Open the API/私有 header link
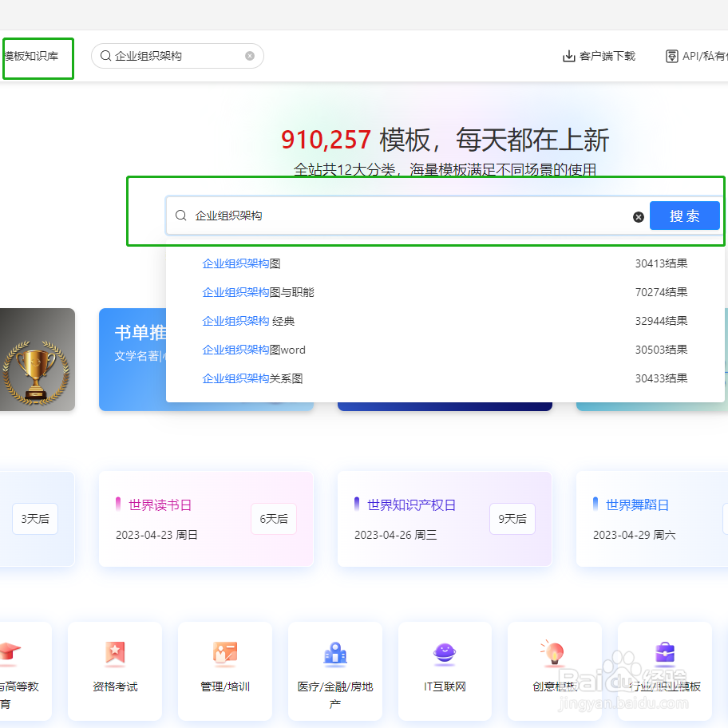 705,56
